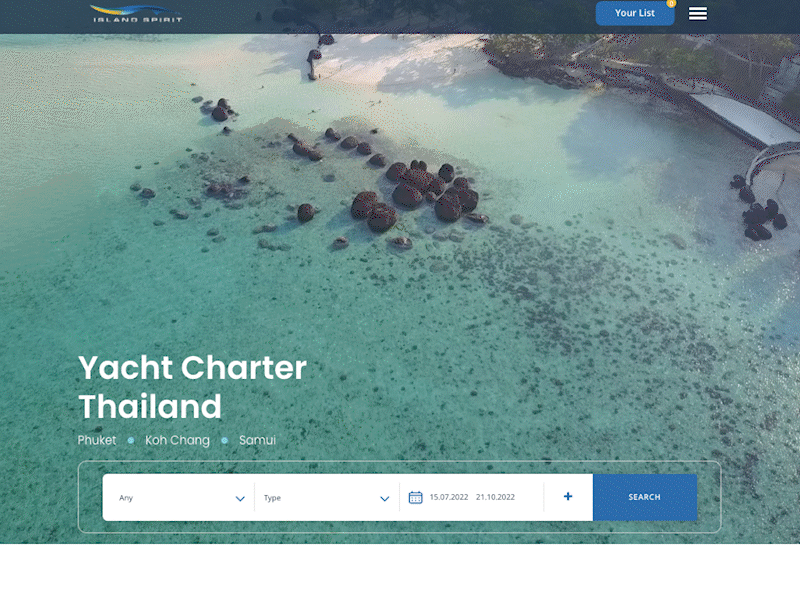Select the start date 15.07.2022

pyautogui.click(x=448, y=497)
